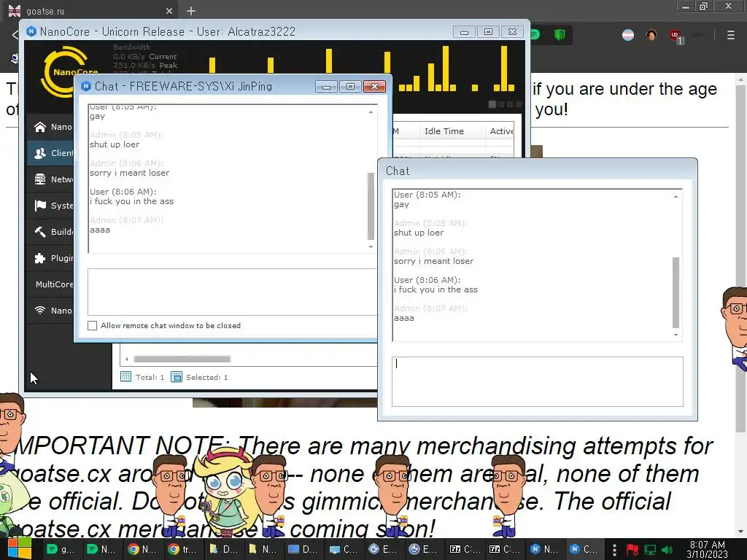Image resolution: width=747 pixels, height=560 pixels.
Task: Maximize the NanoCore Unicorn Release window
Action: tap(488, 32)
